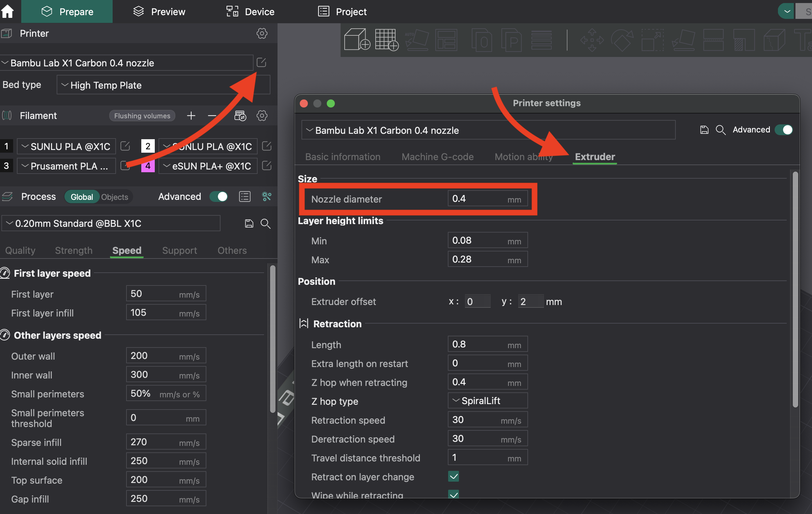The height and width of the screenshot is (514, 812).
Task: Click search icon next to process preset
Action: pyautogui.click(x=266, y=223)
